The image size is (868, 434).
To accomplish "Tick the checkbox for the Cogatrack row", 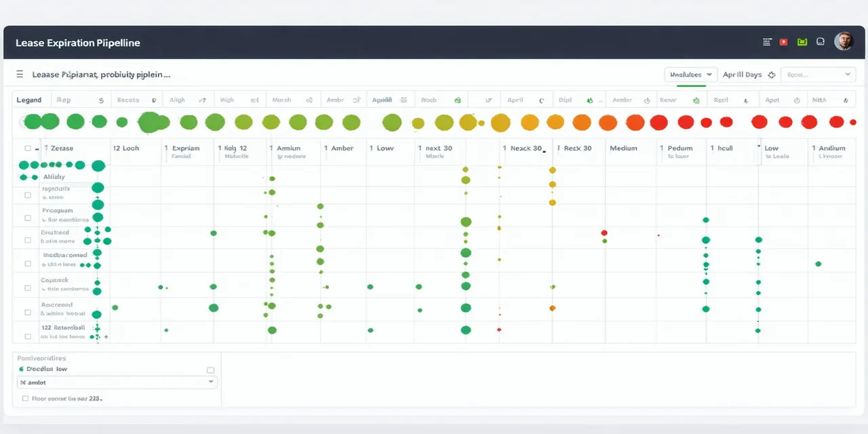I will tap(28, 288).
